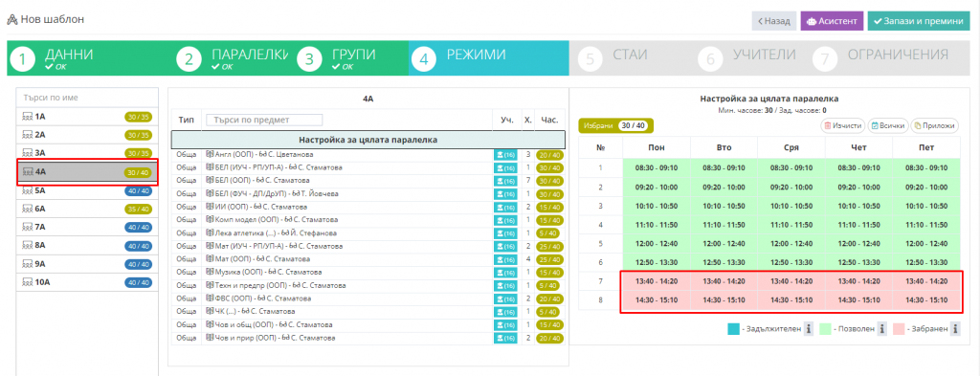
Task: Toggle Friday slot 14:30 - 15:10
Action: [x=926, y=300]
